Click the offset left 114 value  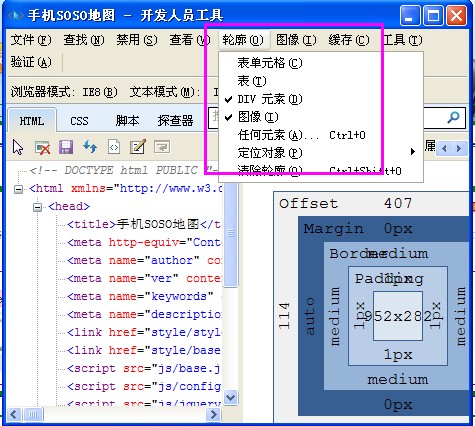[x=284, y=316]
